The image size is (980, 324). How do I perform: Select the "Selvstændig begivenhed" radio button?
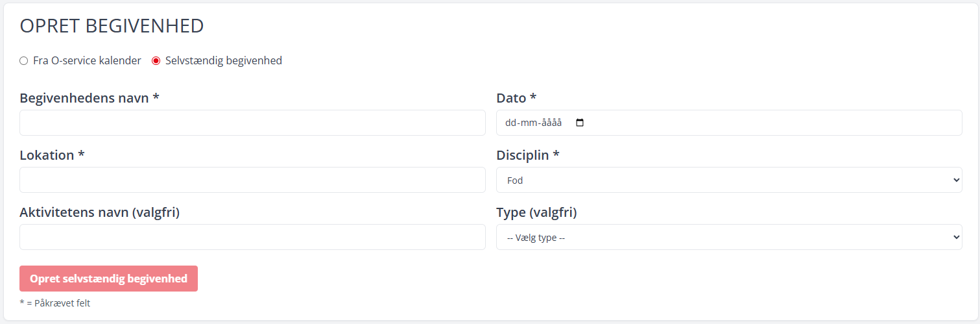pos(156,61)
